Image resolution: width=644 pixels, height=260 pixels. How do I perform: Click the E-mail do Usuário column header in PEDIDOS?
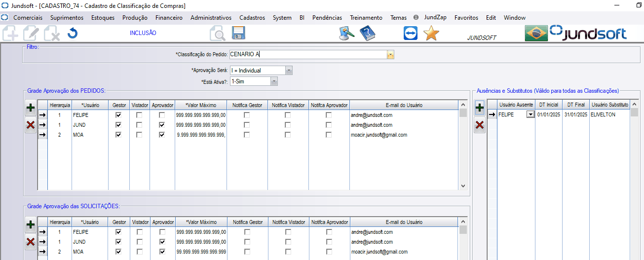pyautogui.click(x=404, y=105)
